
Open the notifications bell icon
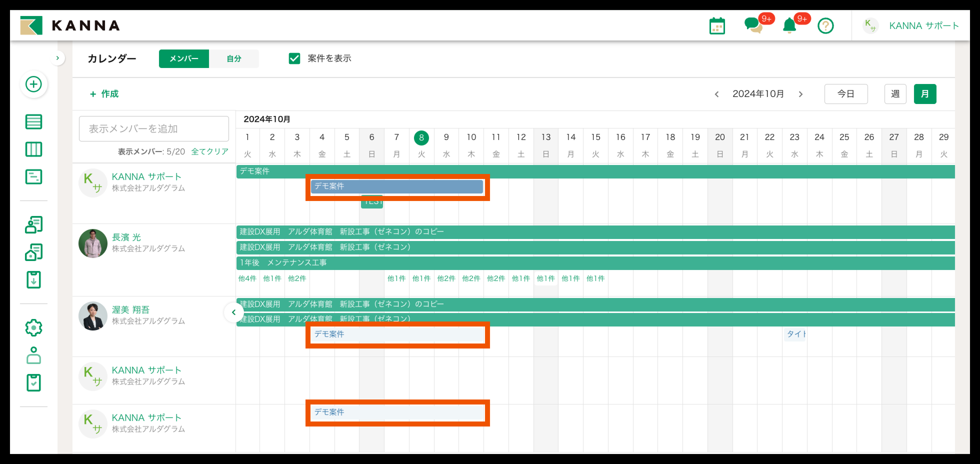[x=789, y=26]
